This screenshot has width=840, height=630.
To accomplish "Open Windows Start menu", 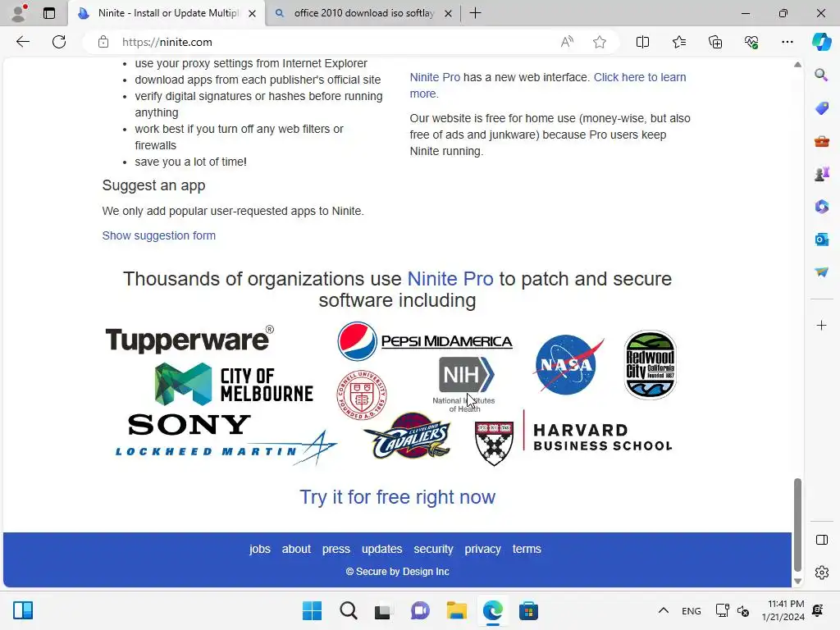I will [312, 610].
